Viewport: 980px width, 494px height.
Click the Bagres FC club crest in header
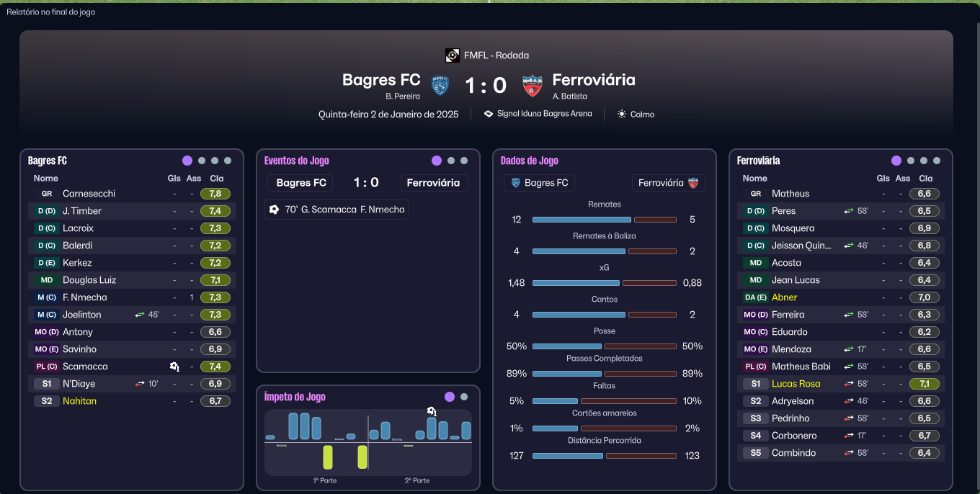[440, 86]
